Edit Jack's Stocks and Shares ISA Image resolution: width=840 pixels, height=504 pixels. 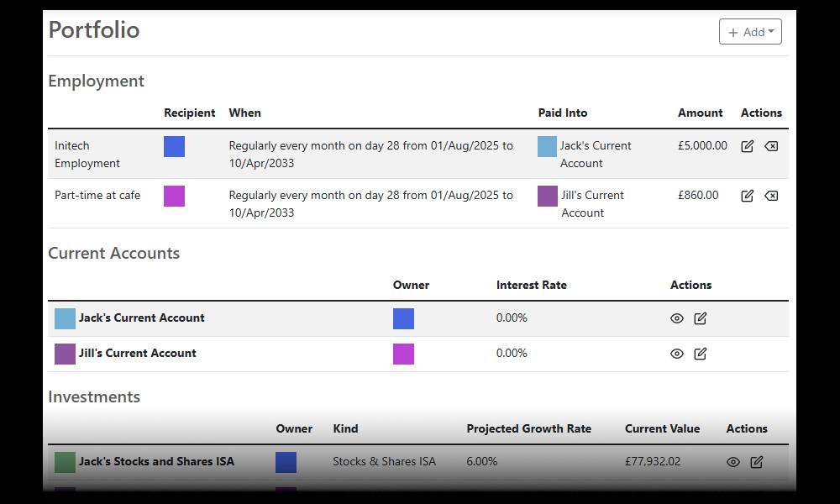(x=757, y=461)
